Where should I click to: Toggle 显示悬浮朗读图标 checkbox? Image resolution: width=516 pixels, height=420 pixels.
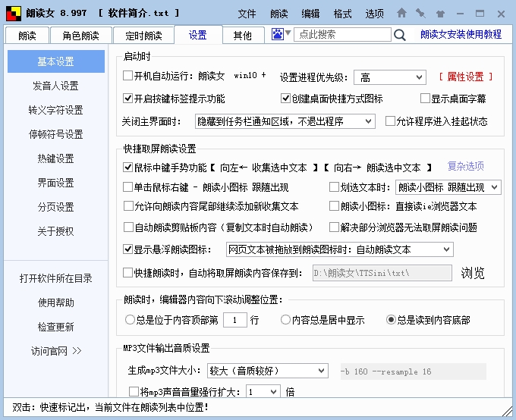pos(127,249)
